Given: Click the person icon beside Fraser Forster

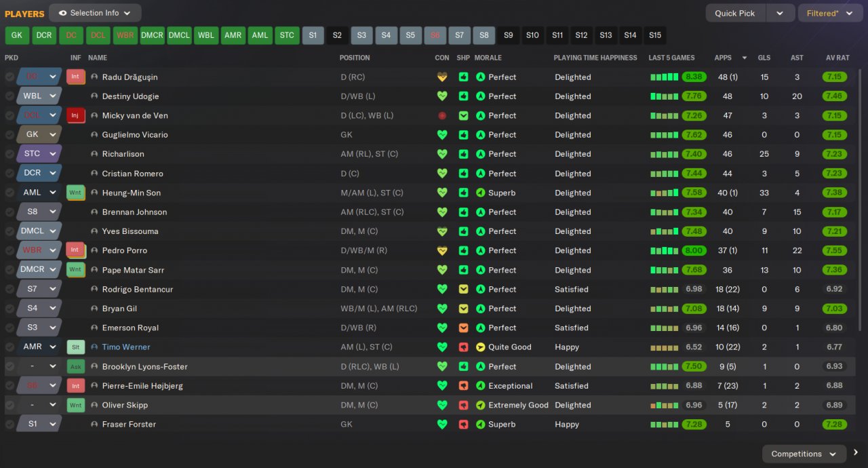Looking at the screenshot, I should pyautogui.click(x=94, y=425).
